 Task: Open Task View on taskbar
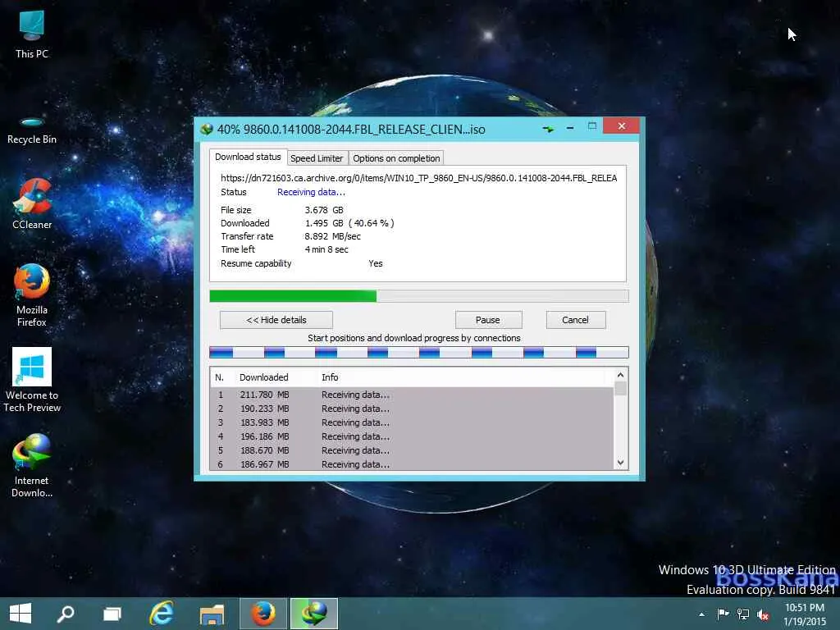point(112,614)
